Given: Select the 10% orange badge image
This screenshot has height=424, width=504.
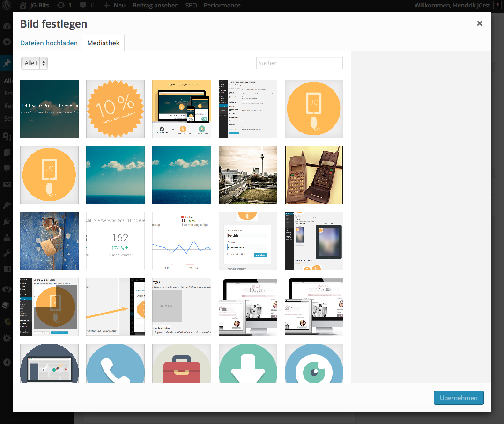Looking at the screenshot, I should click(x=115, y=109).
